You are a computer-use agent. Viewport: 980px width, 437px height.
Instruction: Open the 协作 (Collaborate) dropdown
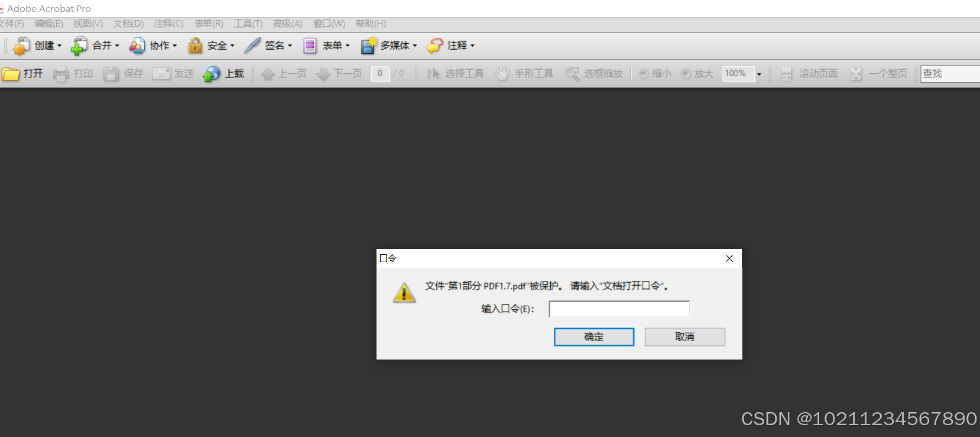(174, 46)
